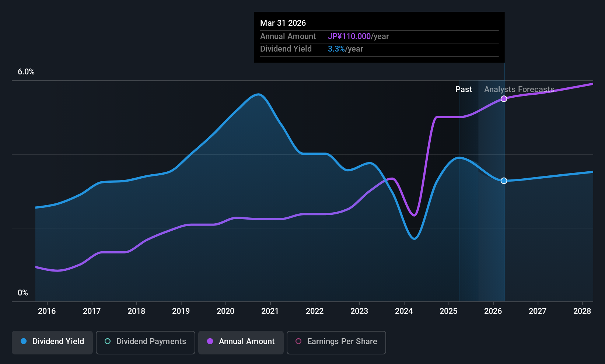Viewport: 605px width, 364px height.
Task: Select the purple Annual Amount data point marker
Action: [504, 99]
